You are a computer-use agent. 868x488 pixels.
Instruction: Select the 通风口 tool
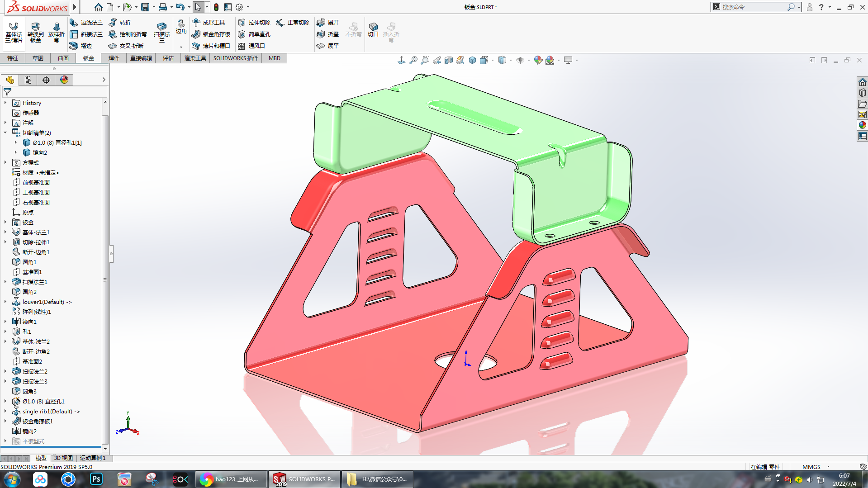pyautogui.click(x=251, y=46)
